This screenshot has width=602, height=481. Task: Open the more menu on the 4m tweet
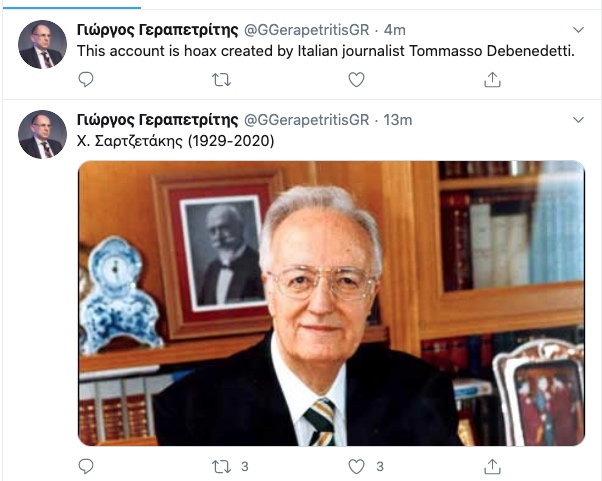click(578, 30)
